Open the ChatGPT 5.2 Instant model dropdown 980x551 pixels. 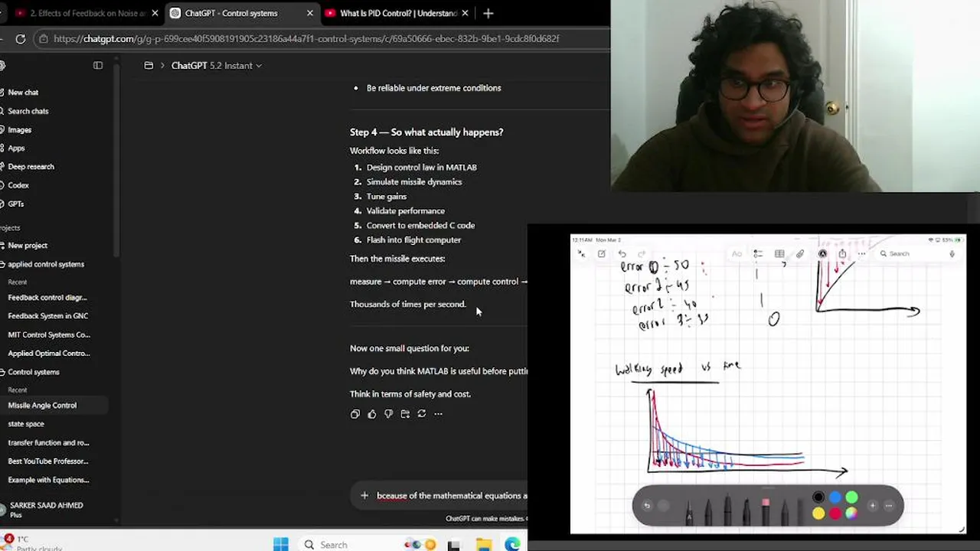tap(217, 66)
